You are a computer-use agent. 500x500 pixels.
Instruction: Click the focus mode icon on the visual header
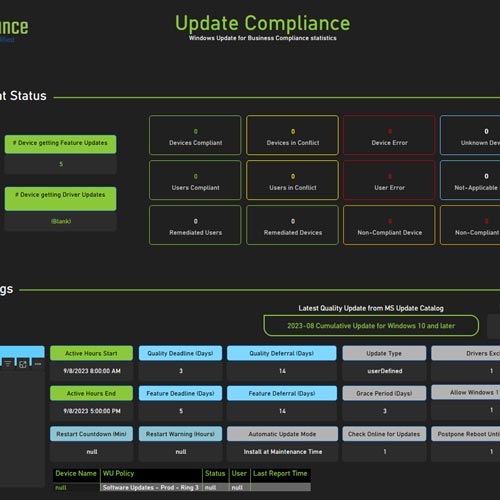pyautogui.click(x=23, y=364)
